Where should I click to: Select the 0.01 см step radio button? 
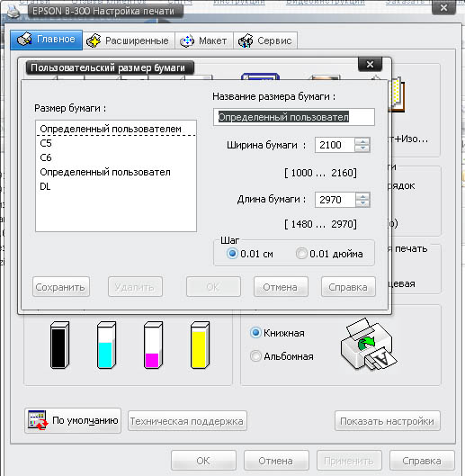232,253
